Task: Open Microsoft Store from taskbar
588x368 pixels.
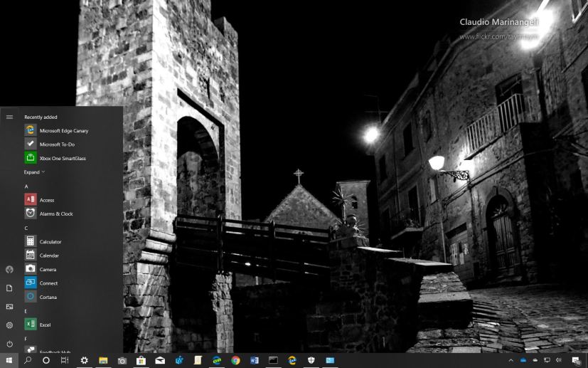Action: 141,360
